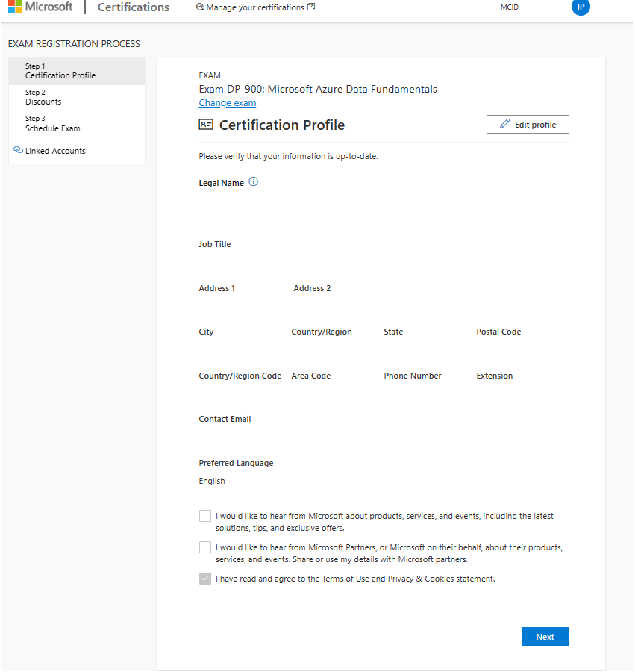
Task: Click the Next button
Action: (545, 636)
